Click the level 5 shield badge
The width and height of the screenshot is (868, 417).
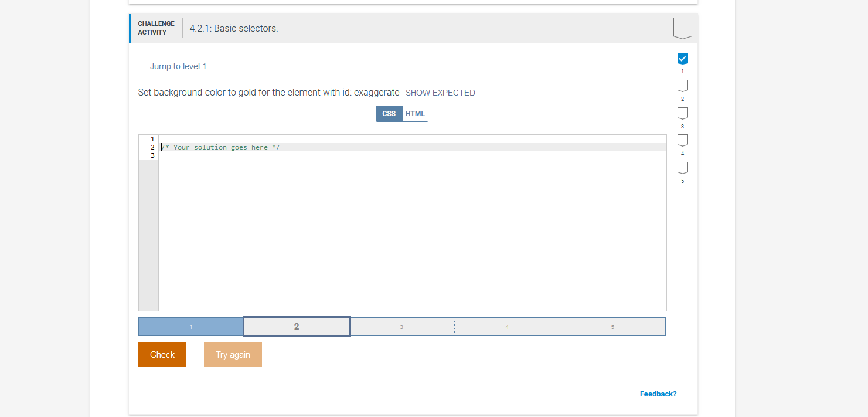pyautogui.click(x=682, y=167)
